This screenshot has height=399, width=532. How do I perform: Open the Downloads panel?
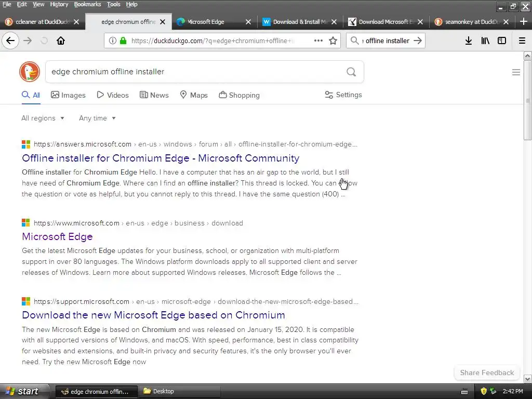point(469,41)
